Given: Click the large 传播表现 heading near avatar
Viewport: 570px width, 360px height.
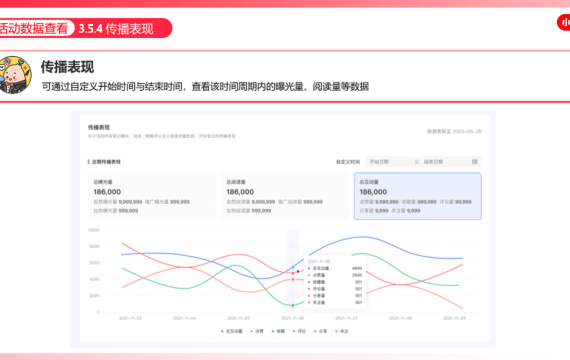Looking at the screenshot, I should click(x=67, y=67).
